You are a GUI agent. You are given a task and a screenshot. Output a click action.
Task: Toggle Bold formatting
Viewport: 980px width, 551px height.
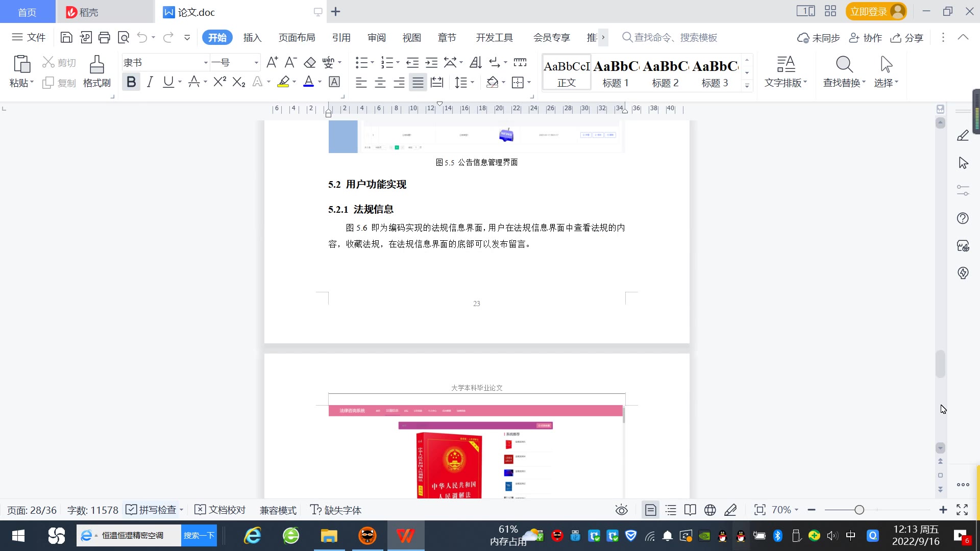pyautogui.click(x=131, y=82)
